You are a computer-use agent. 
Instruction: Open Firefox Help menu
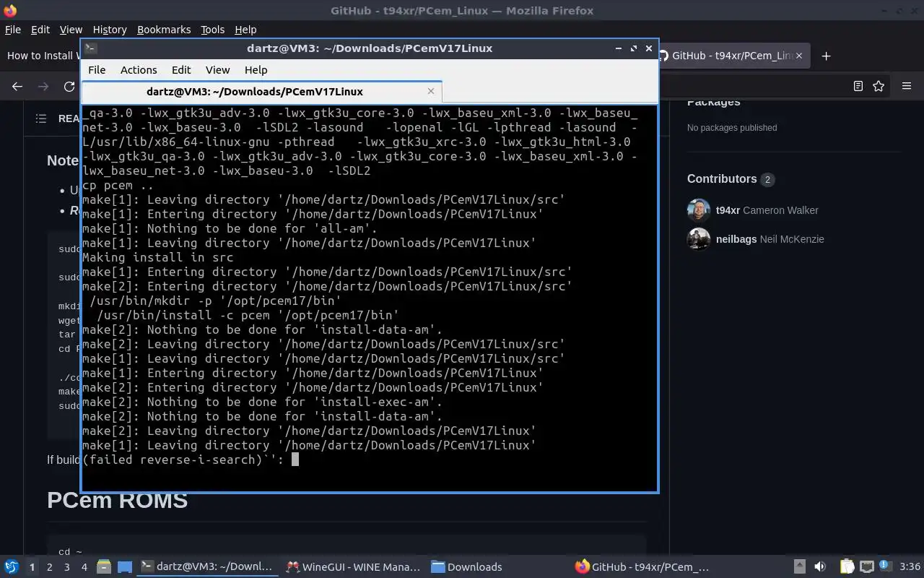pyautogui.click(x=245, y=30)
